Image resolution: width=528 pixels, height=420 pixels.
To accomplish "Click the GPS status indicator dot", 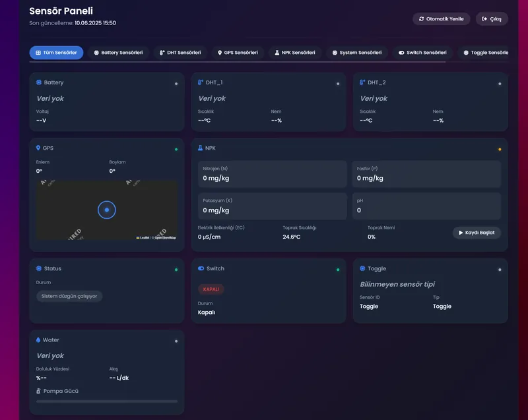I will pos(176,149).
